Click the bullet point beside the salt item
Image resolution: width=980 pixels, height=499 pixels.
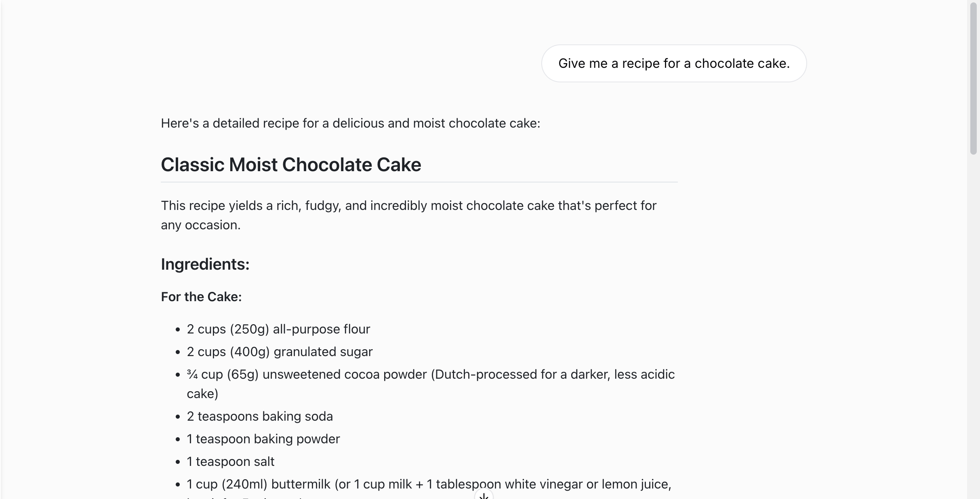pos(178,462)
